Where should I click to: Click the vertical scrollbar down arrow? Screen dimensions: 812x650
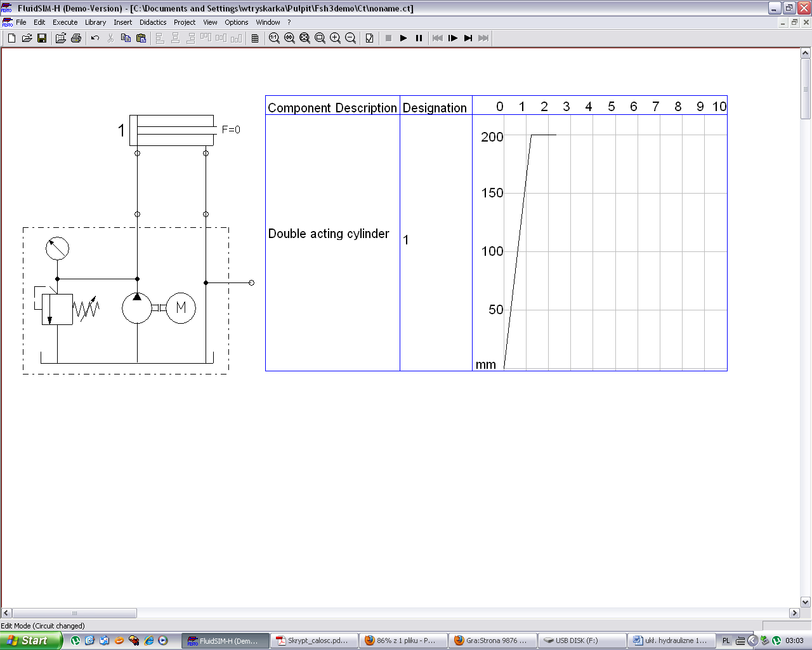(806, 602)
